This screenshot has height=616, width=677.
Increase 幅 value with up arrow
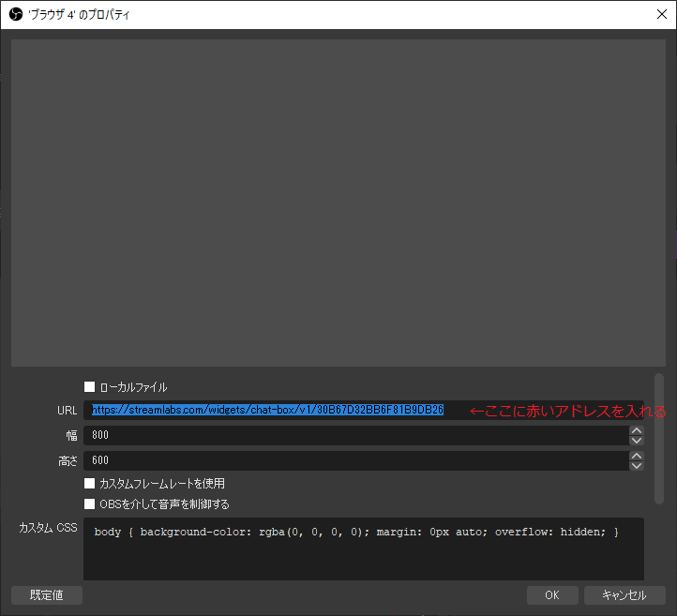click(637, 431)
